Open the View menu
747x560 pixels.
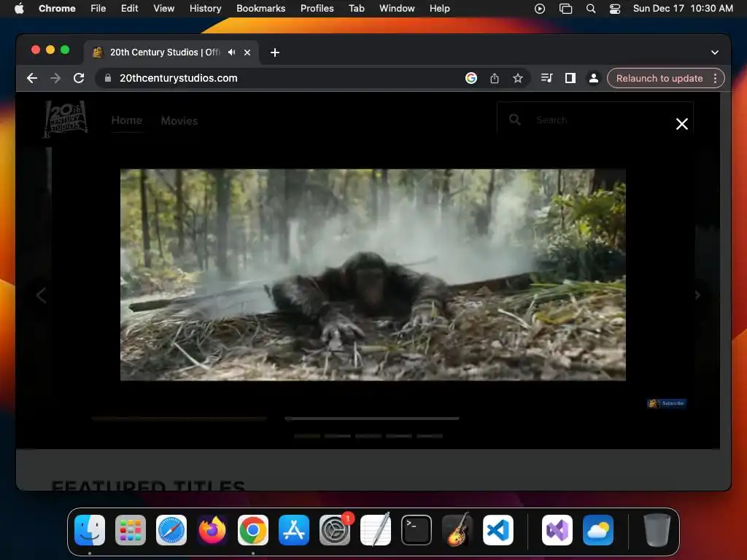pos(164,9)
